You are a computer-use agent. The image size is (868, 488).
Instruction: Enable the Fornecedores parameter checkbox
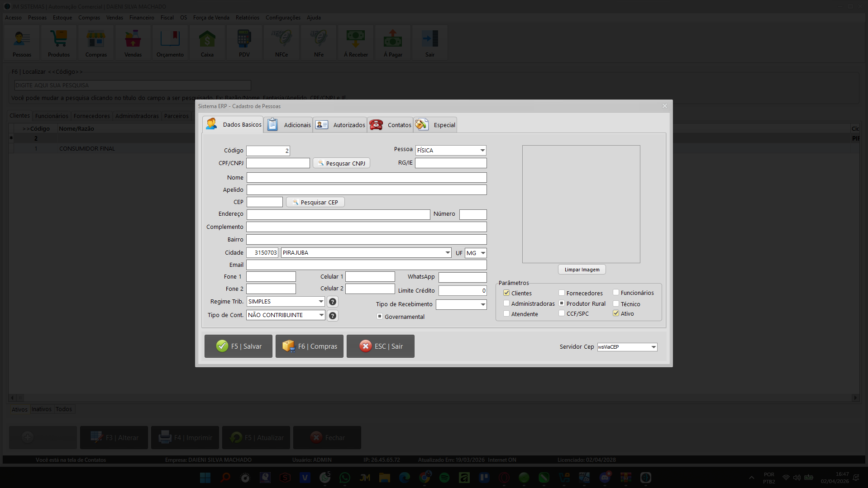561,293
